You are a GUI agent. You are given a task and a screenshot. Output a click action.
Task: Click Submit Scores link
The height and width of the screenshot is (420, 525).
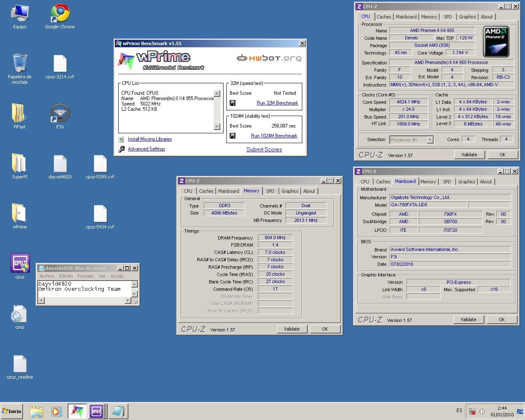tap(264, 149)
